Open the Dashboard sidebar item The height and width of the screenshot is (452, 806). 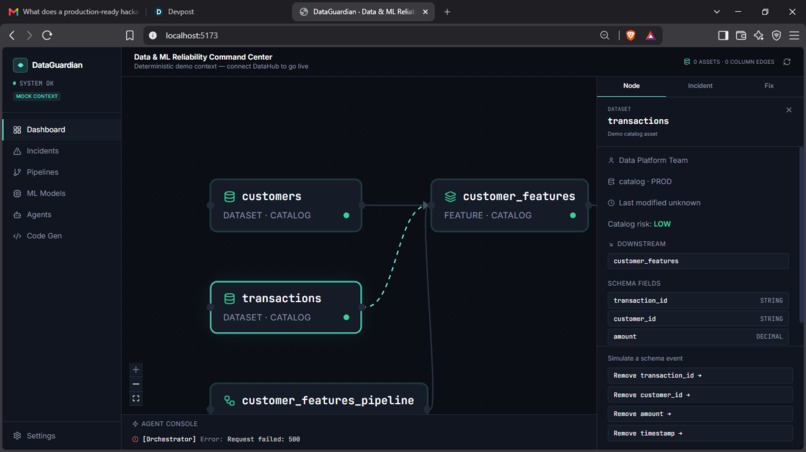pyautogui.click(x=62, y=130)
